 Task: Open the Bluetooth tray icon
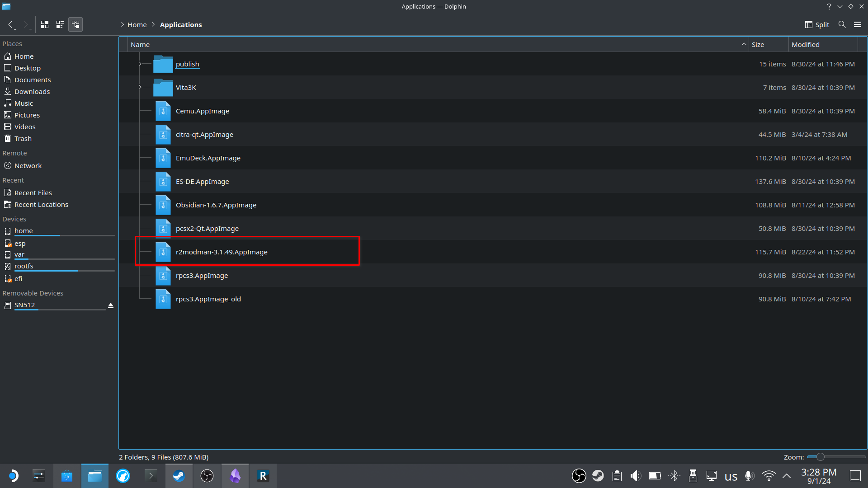point(674,476)
